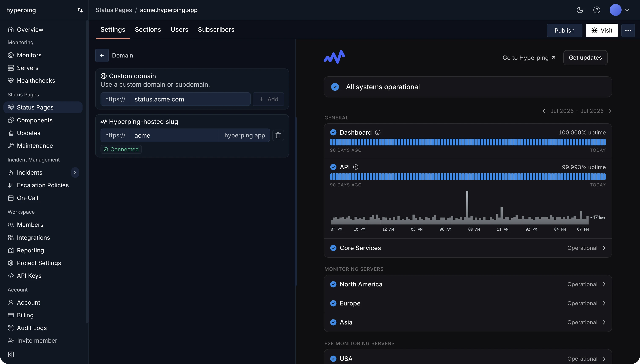Click Invite member in the sidebar
640x364 pixels.
(x=33, y=341)
